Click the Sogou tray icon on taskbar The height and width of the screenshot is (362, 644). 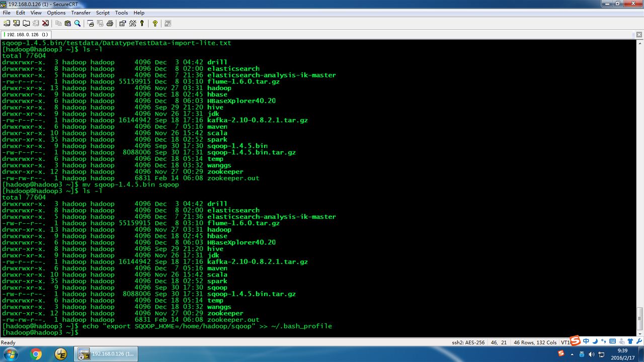[561, 353]
